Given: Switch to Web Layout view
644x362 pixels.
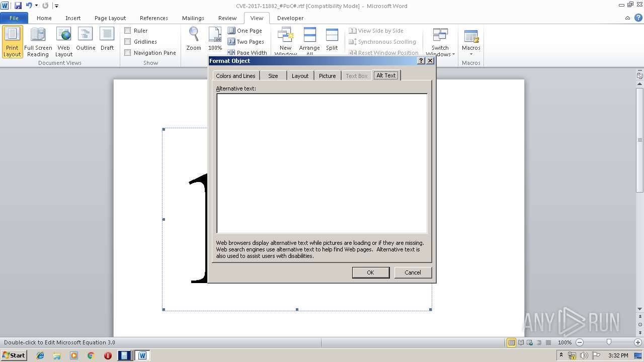Looking at the screenshot, I should 64,42.
